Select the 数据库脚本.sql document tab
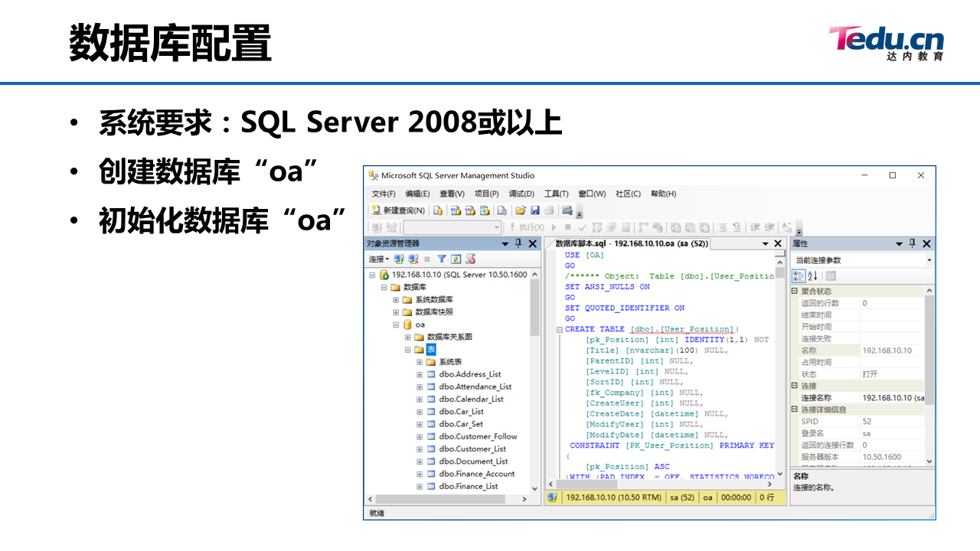Screen dimensions: 980x551 click(x=632, y=243)
